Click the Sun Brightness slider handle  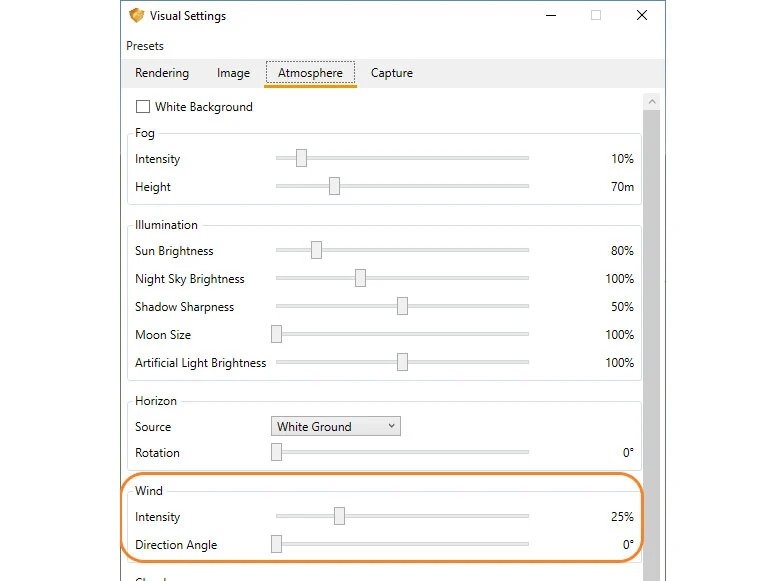click(x=316, y=250)
